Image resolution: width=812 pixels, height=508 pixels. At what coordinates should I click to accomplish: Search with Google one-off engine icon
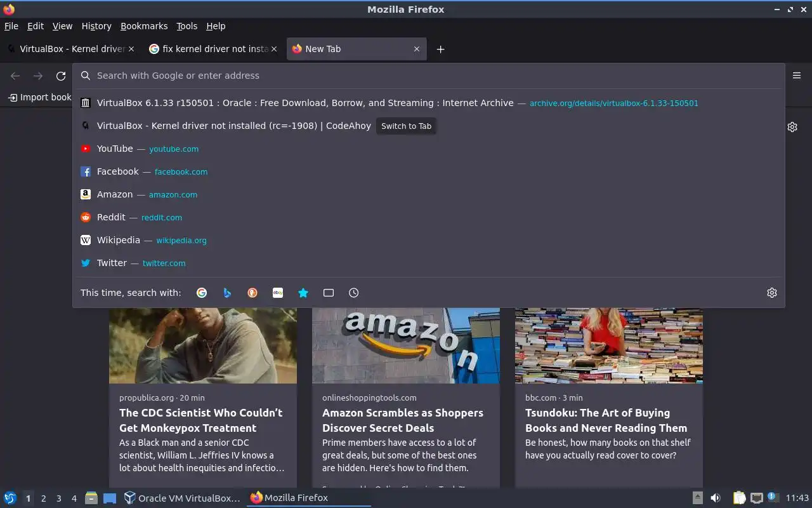click(202, 293)
